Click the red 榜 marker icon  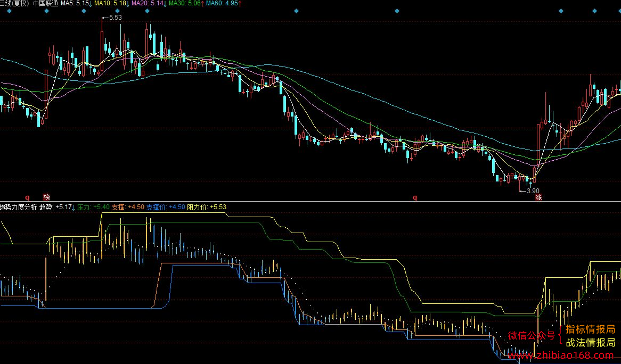pos(47,197)
